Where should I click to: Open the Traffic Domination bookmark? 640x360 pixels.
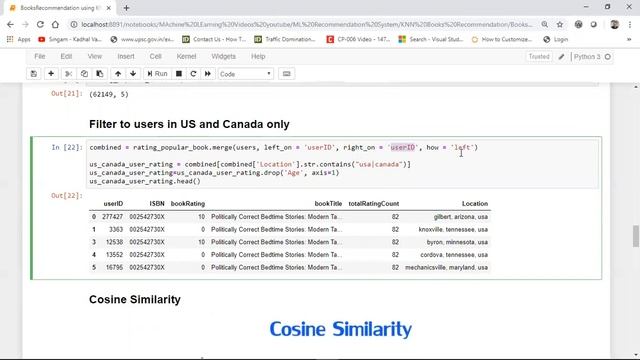(285, 39)
